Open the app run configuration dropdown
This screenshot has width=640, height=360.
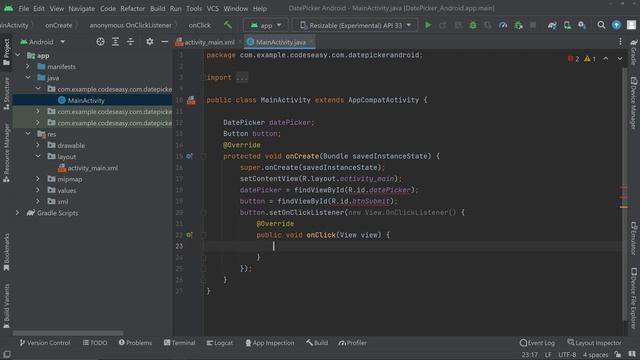pyautogui.click(x=266, y=25)
